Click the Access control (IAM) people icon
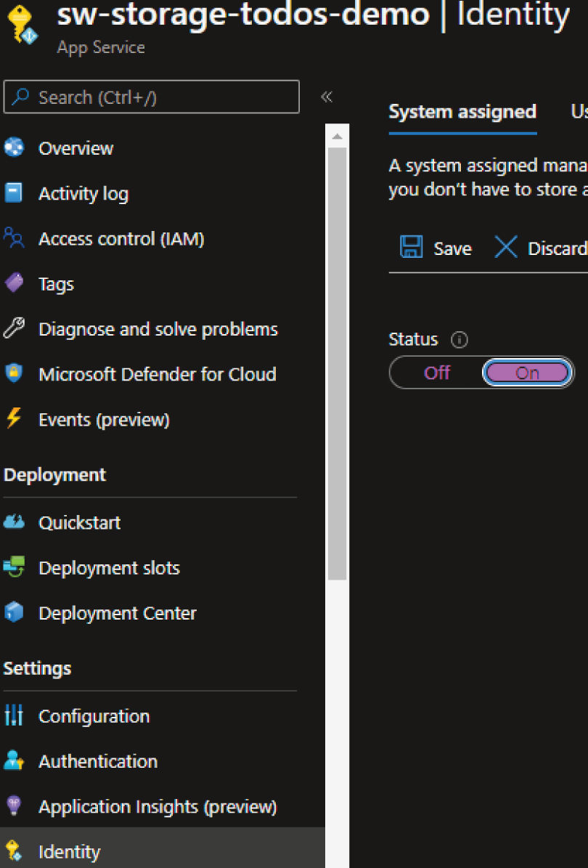Screen dimensions: 588x868 [14, 238]
